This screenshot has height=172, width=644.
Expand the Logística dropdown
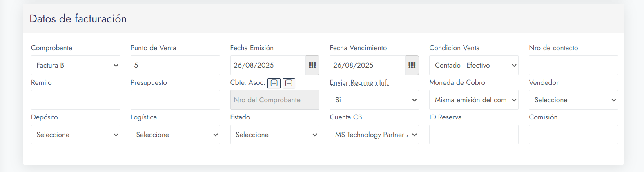(x=175, y=135)
